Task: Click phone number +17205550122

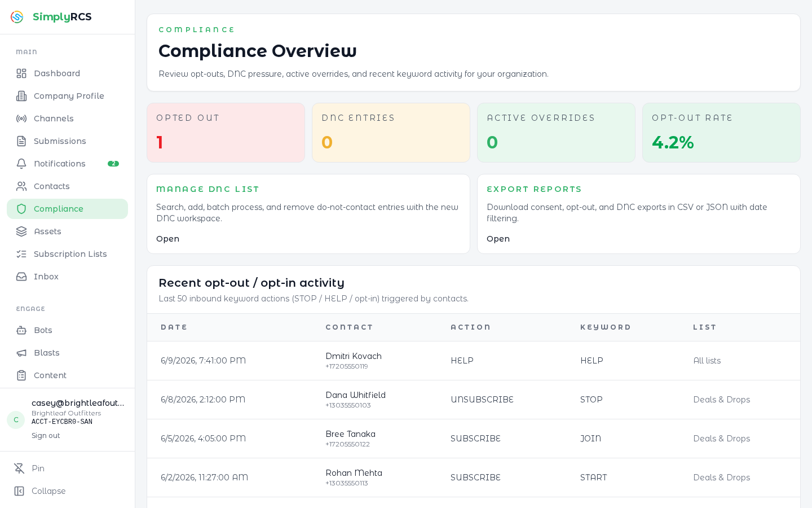Action: [347, 444]
